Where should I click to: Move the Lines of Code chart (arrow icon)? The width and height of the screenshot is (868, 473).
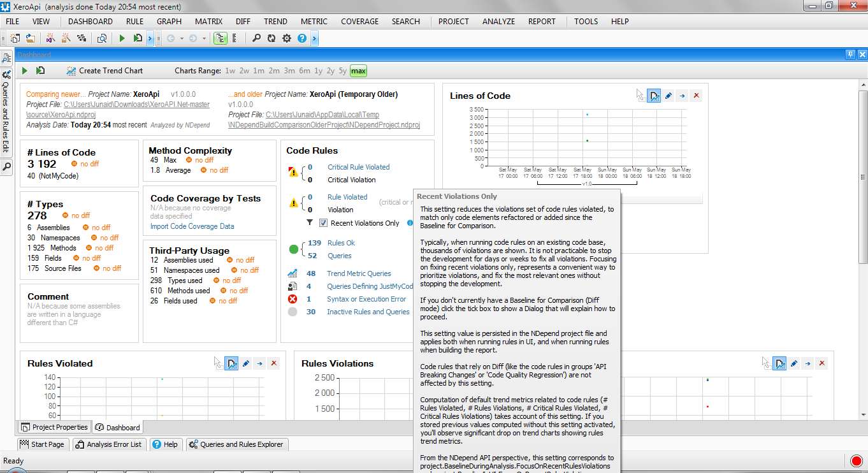coord(682,96)
